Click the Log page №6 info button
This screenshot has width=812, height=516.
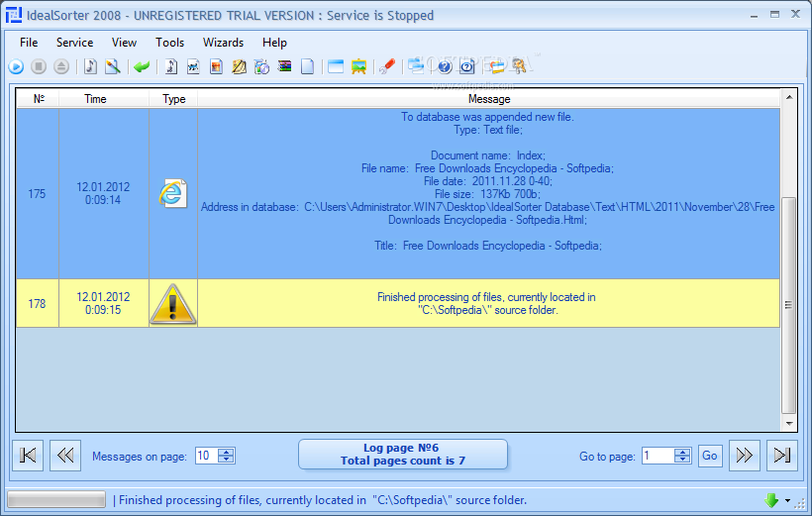click(x=403, y=455)
